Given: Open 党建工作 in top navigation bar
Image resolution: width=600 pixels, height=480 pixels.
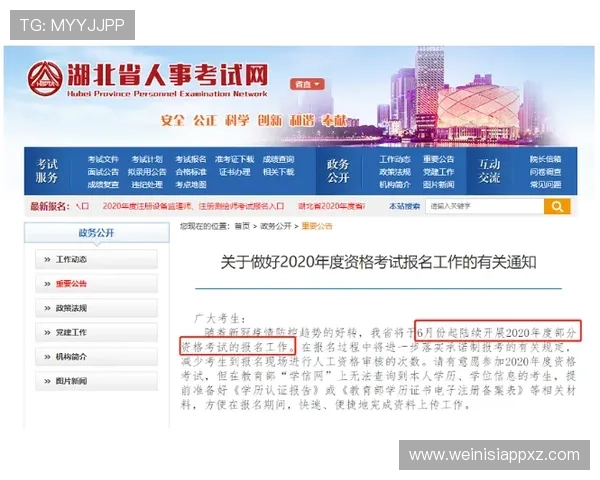Looking at the screenshot, I should (x=439, y=172).
